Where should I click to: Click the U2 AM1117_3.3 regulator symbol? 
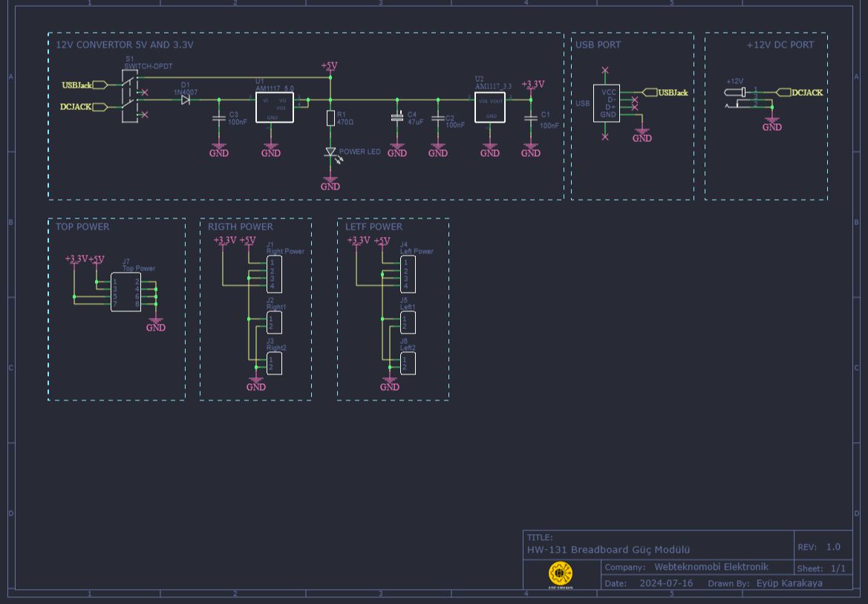[x=489, y=107]
